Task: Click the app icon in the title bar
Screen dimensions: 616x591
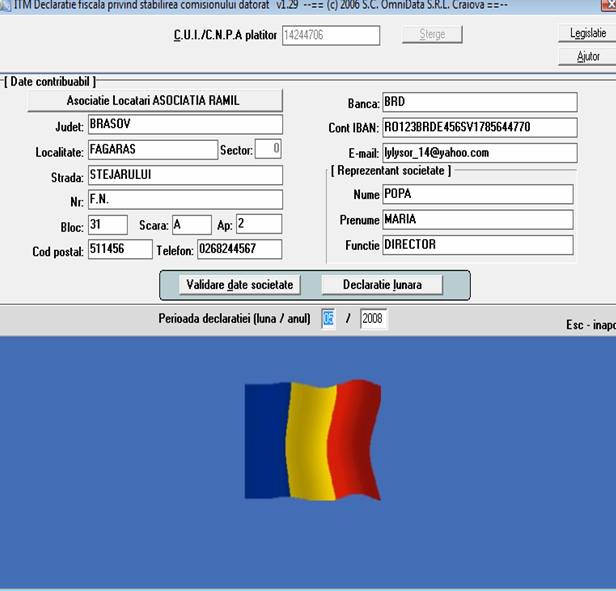Action: (5, 5)
